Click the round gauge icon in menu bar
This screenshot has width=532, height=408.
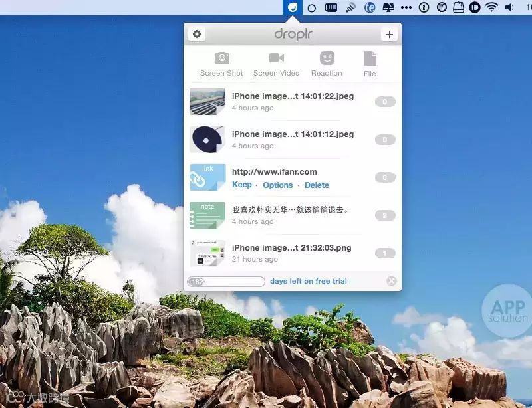click(442, 7)
